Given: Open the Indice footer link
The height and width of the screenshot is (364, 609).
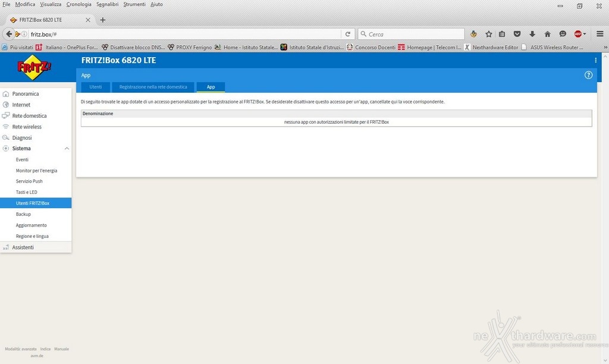Looking at the screenshot, I should click(45, 349).
